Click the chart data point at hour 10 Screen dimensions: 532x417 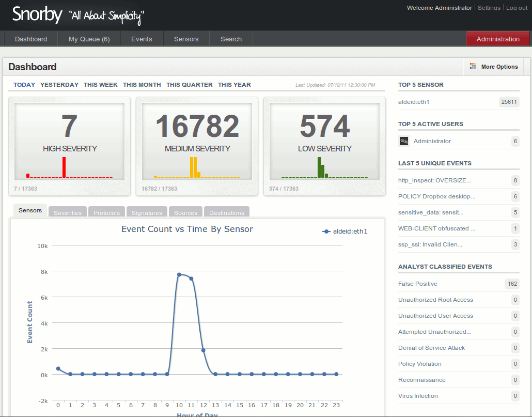click(179, 274)
